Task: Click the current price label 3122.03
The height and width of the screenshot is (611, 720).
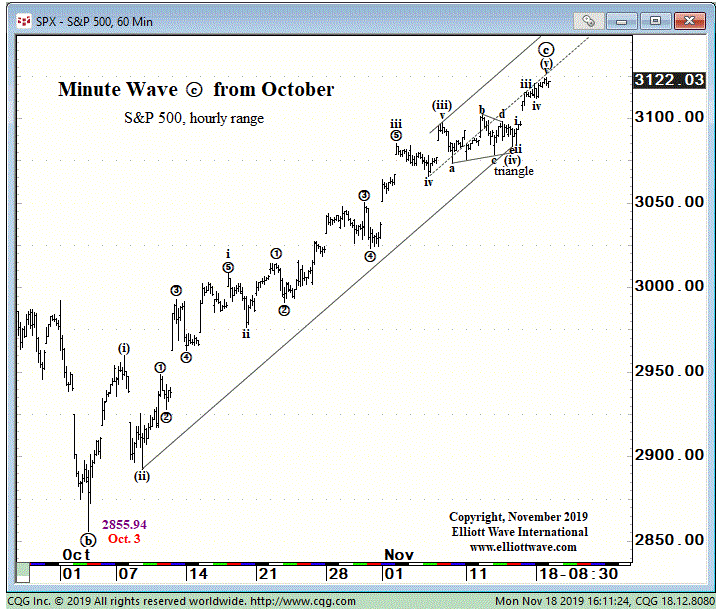Action: pos(668,81)
